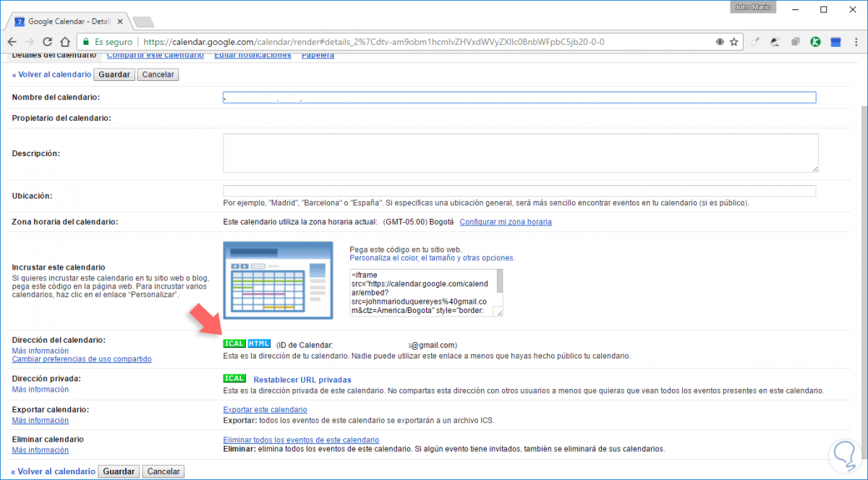This screenshot has width=868, height=480.
Task: Click the Cancelar button below Eliminar calendario
Action: [x=163, y=471]
